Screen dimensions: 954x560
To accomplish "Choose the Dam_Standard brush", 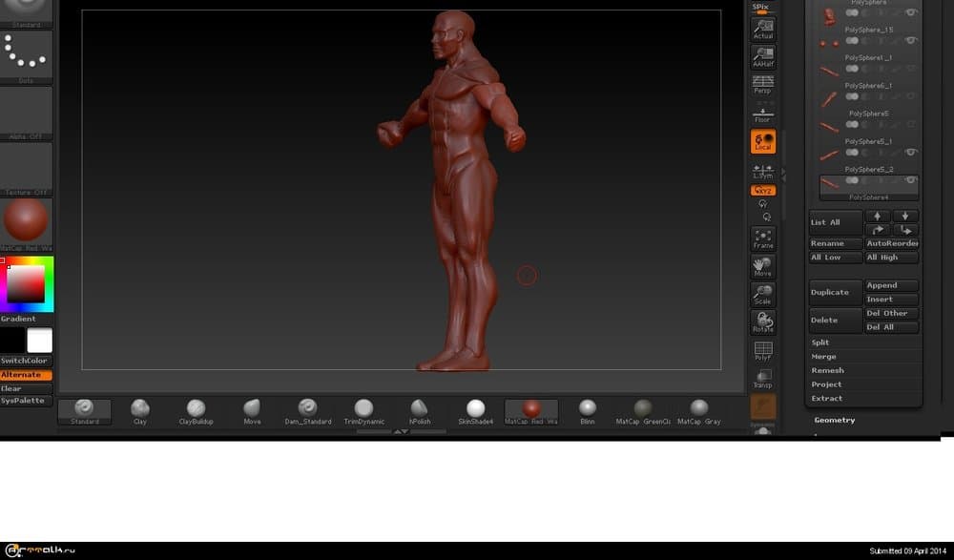I will click(x=307, y=410).
